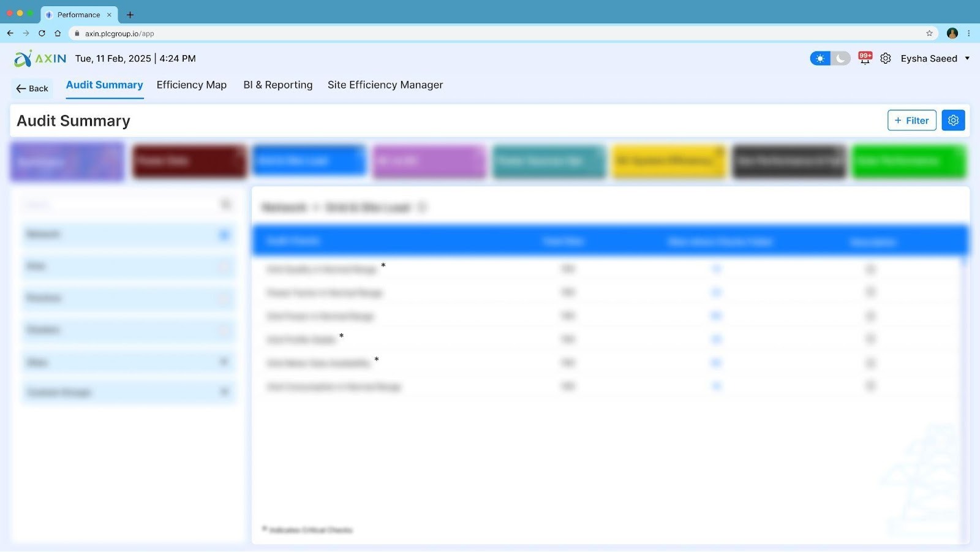The width and height of the screenshot is (980, 552).
Task: Open the Chrome three-dot menu
Action: 969,34
